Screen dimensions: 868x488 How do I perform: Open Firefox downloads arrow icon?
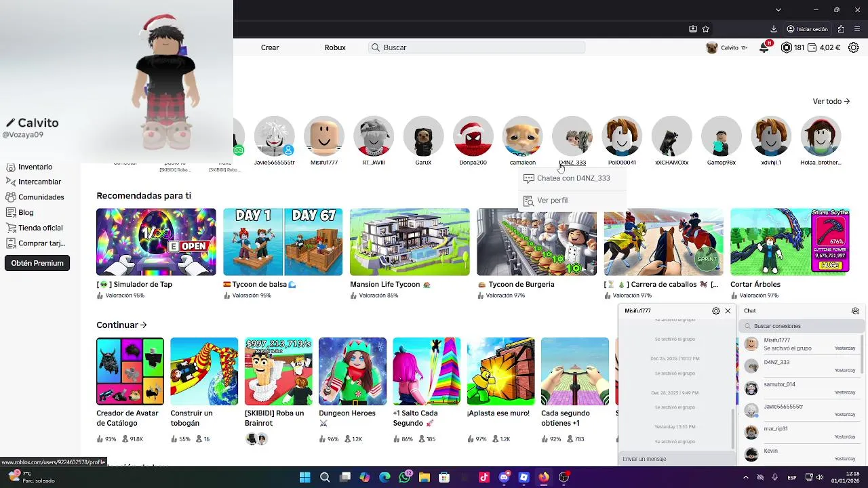coord(774,29)
